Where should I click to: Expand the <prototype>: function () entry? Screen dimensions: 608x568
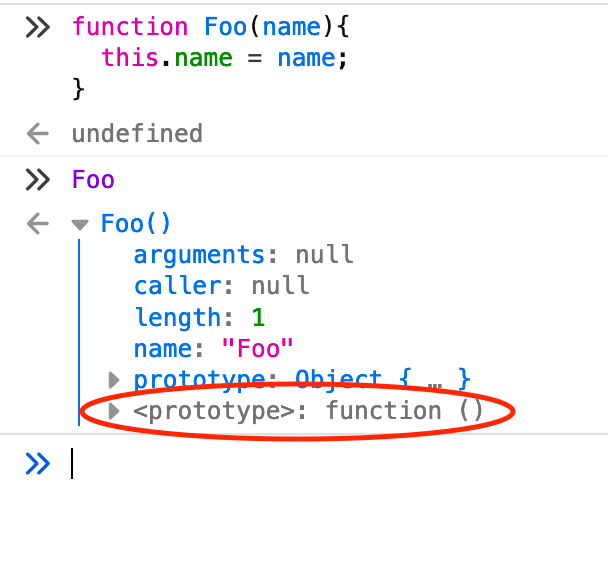click(114, 411)
